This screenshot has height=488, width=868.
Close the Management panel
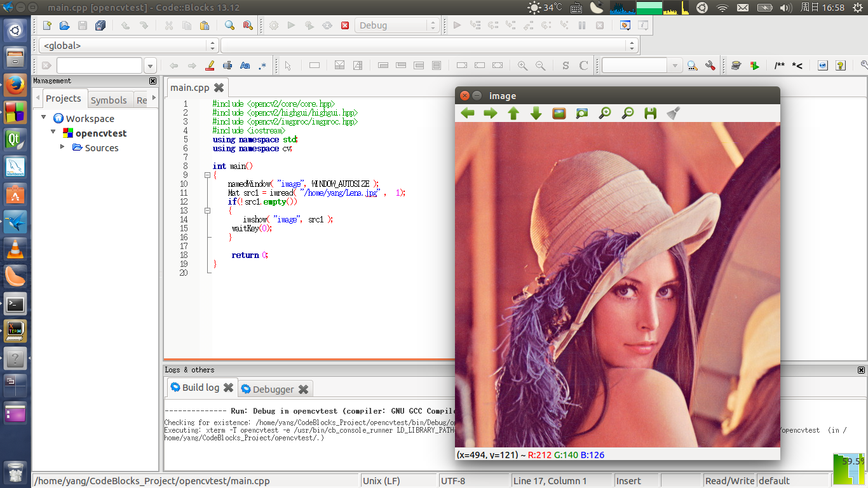153,81
